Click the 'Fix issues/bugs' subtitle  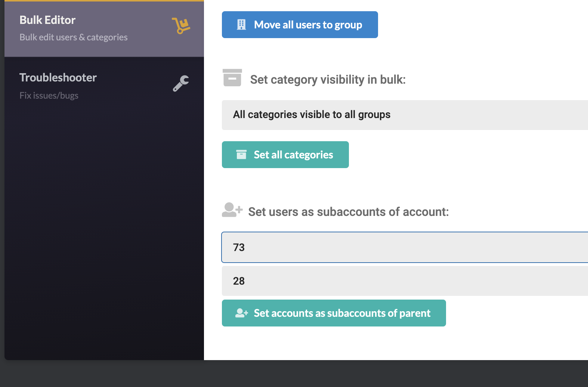tap(49, 96)
